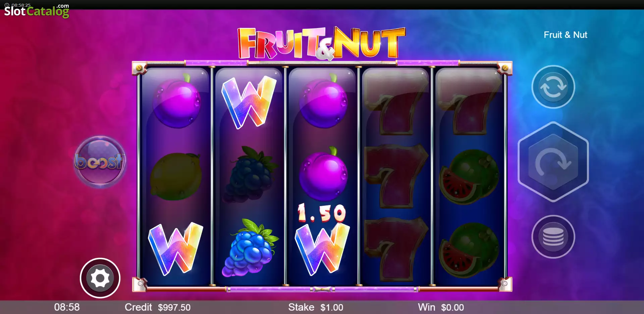Click the SlotCatalog logo

coord(37,11)
